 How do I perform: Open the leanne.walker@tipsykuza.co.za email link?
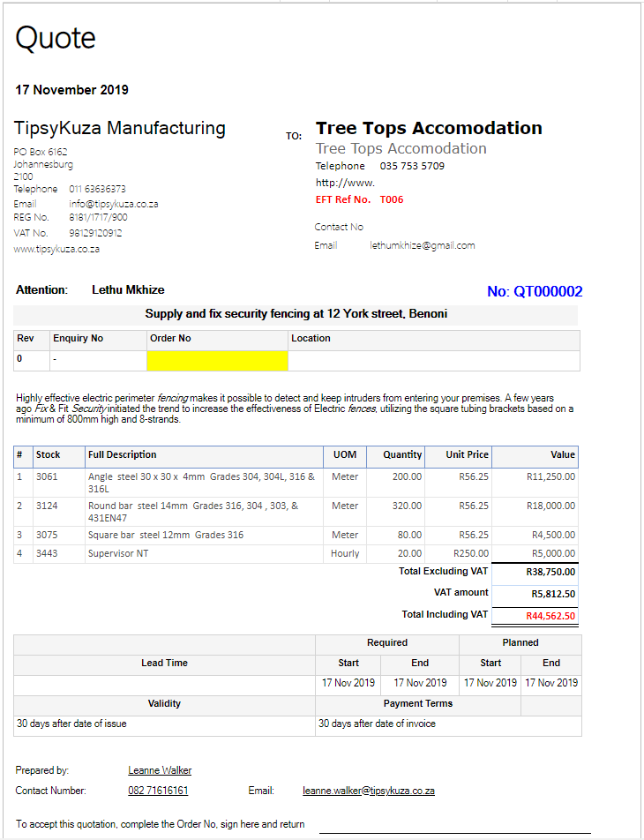(369, 791)
